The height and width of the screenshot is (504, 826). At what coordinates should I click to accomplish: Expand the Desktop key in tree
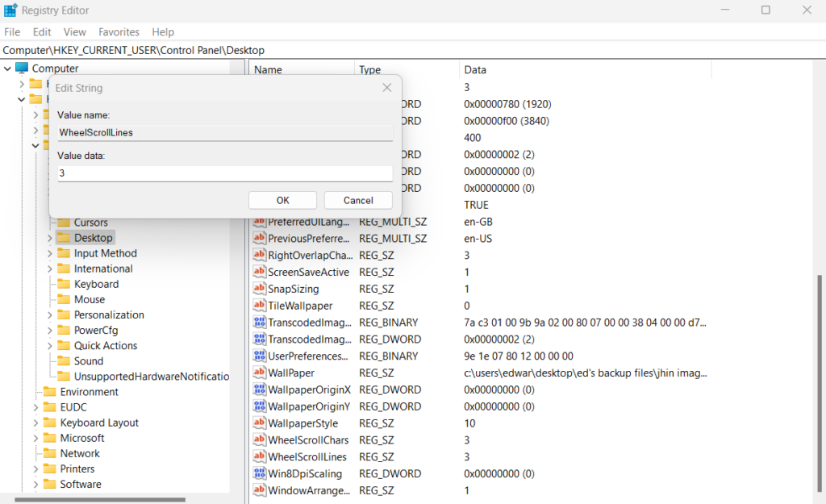pyautogui.click(x=49, y=238)
